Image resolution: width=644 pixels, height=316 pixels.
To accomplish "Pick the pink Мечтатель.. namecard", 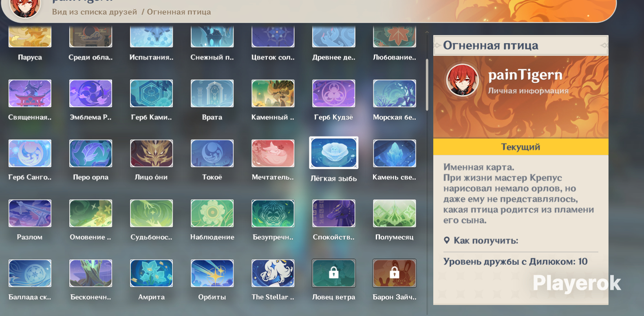I will pos(273,153).
